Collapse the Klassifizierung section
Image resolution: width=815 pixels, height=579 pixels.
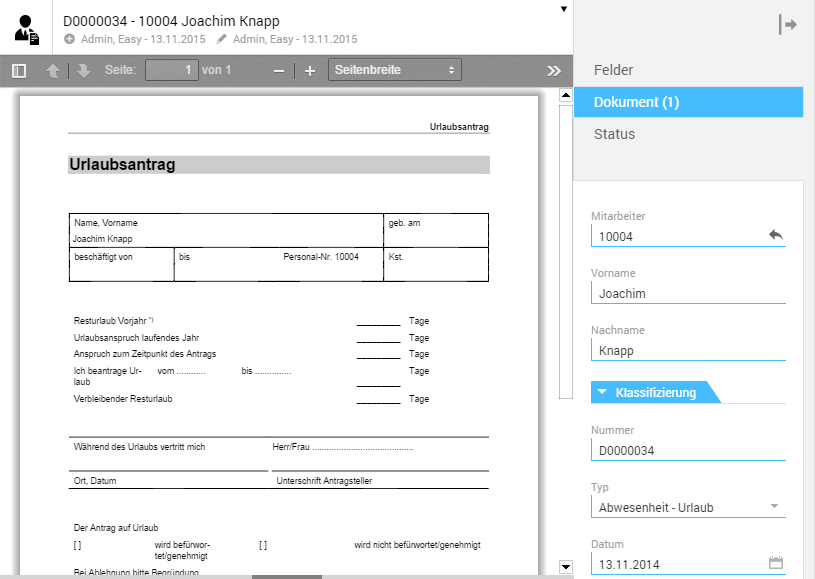603,393
